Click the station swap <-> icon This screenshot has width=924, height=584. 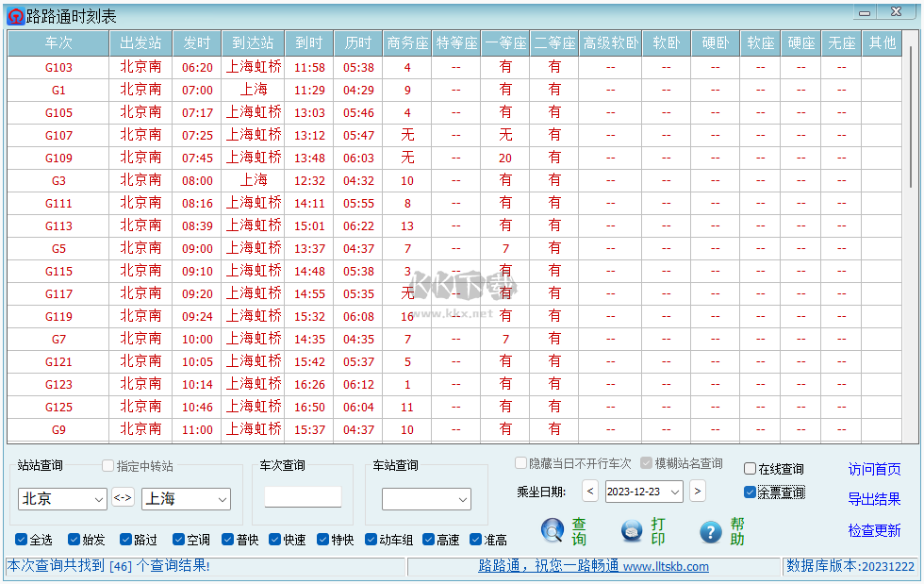tap(123, 497)
